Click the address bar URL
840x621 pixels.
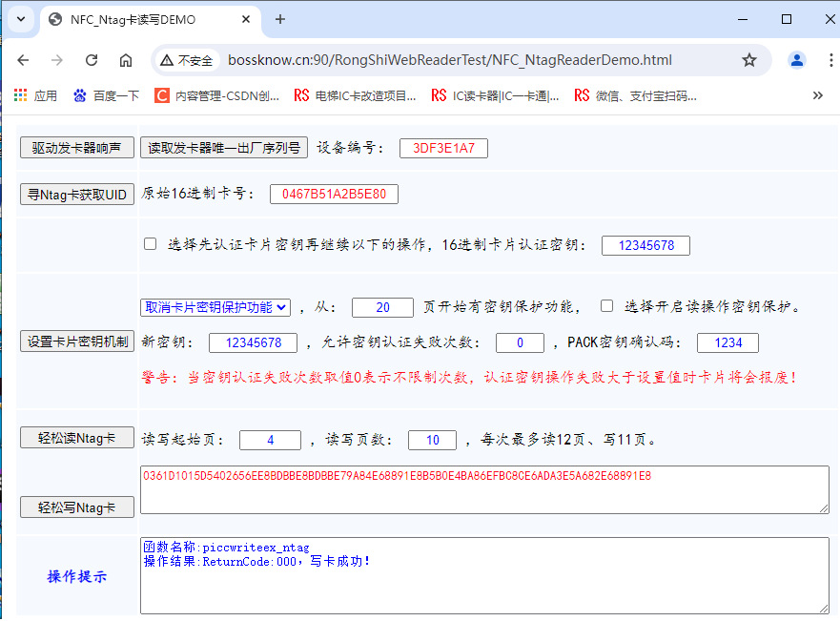(450, 60)
